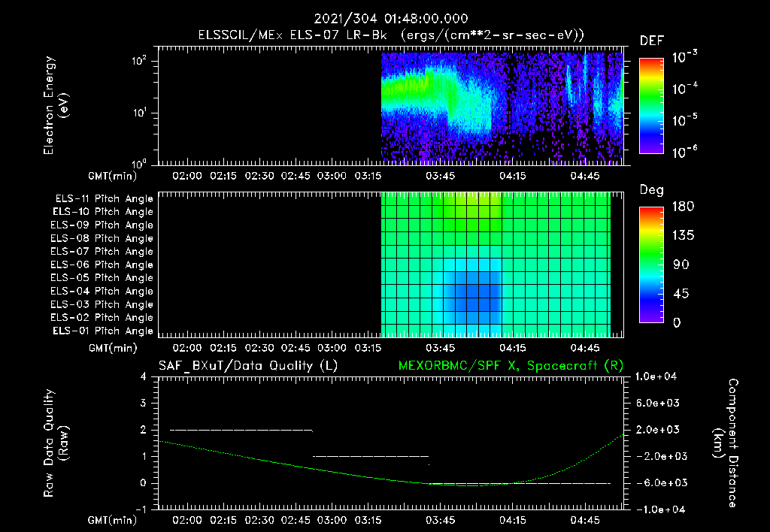
Task: Click 02:00 time tick under spectrogram panel
Action: [x=187, y=176]
